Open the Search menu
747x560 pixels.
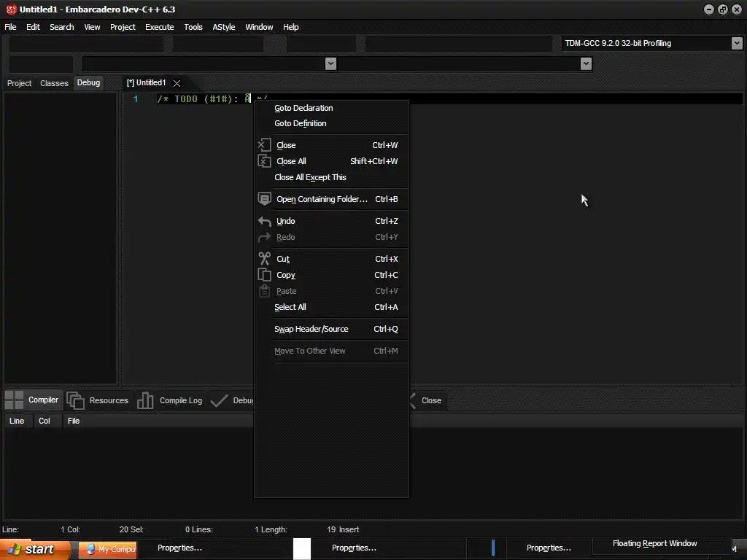(62, 27)
